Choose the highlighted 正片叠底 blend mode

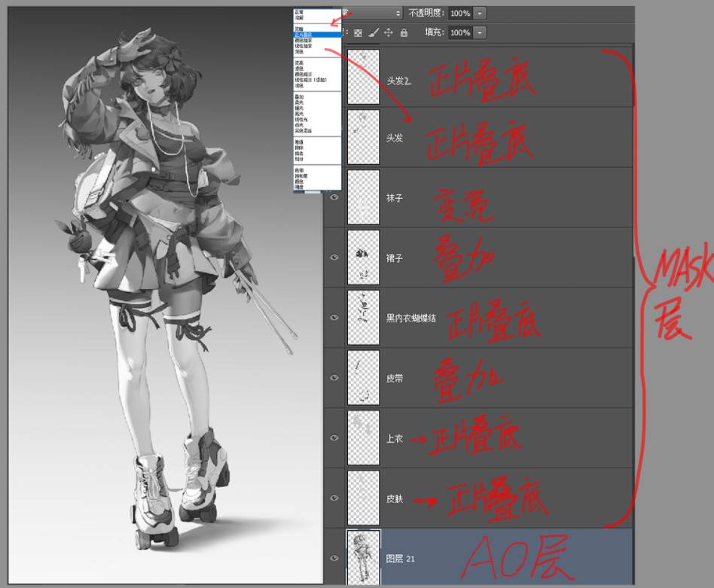[308, 35]
